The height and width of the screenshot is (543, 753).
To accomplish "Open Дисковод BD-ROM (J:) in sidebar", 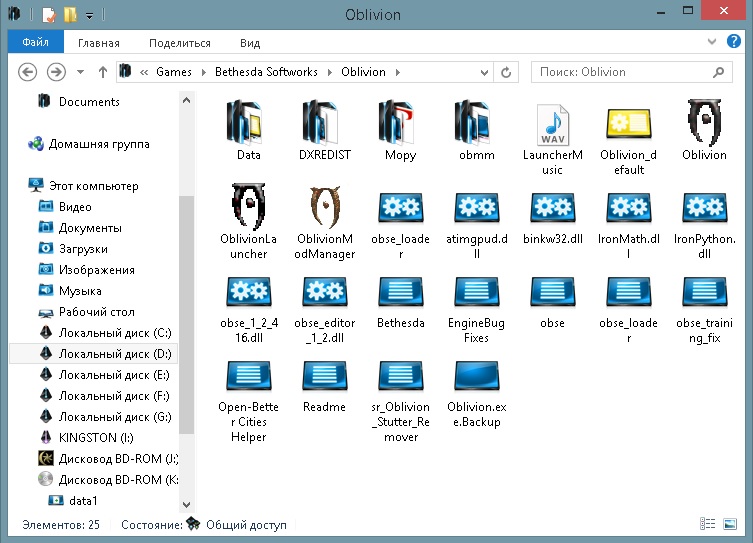I will [118, 459].
